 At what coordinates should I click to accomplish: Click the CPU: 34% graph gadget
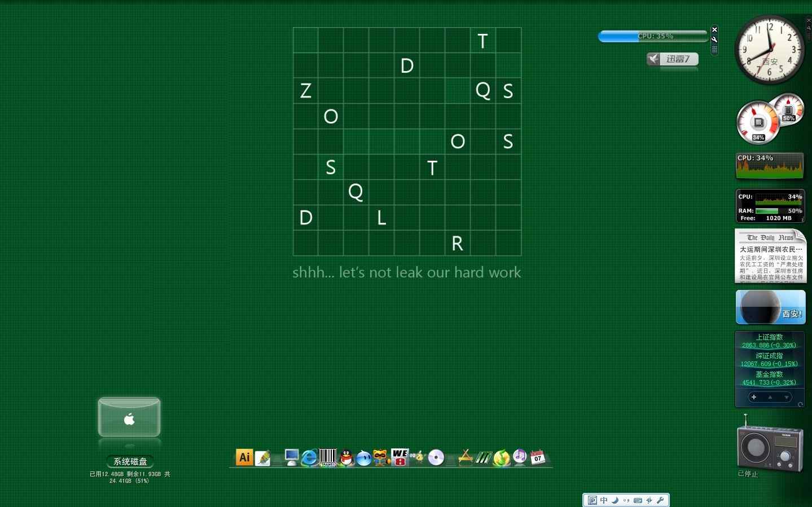click(770, 166)
